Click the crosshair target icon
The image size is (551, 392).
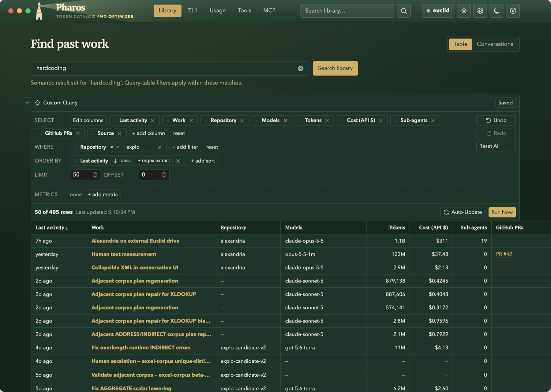point(464,11)
